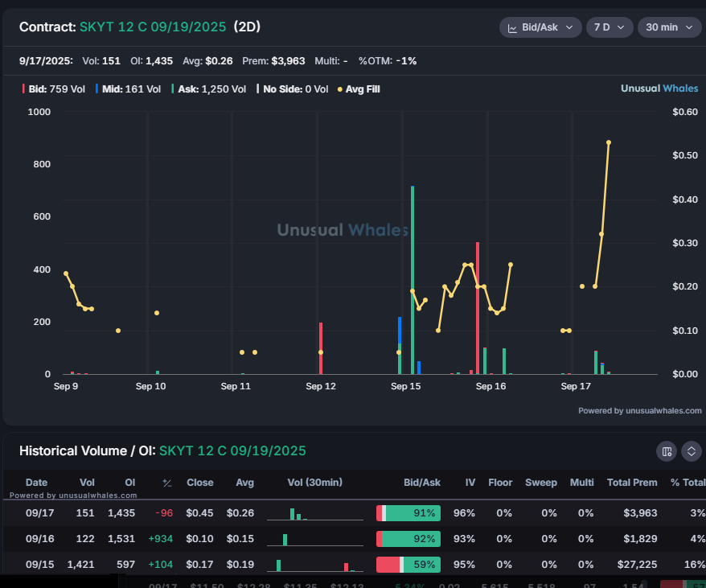Click the 92% bid/ask bar for 09/16
The height and width of the screenshot is (588, 706).
408,539
